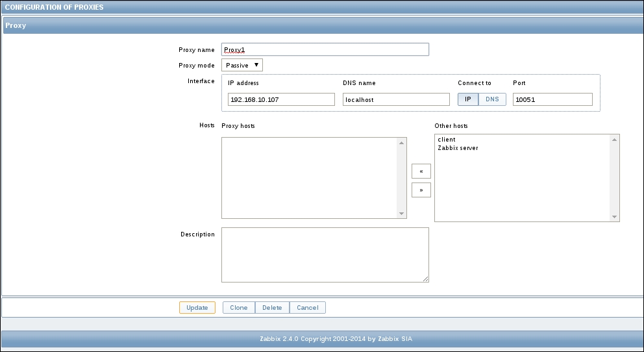
Task: Click inside the empty Proxy hosts list
Action: tap(310, 177)
